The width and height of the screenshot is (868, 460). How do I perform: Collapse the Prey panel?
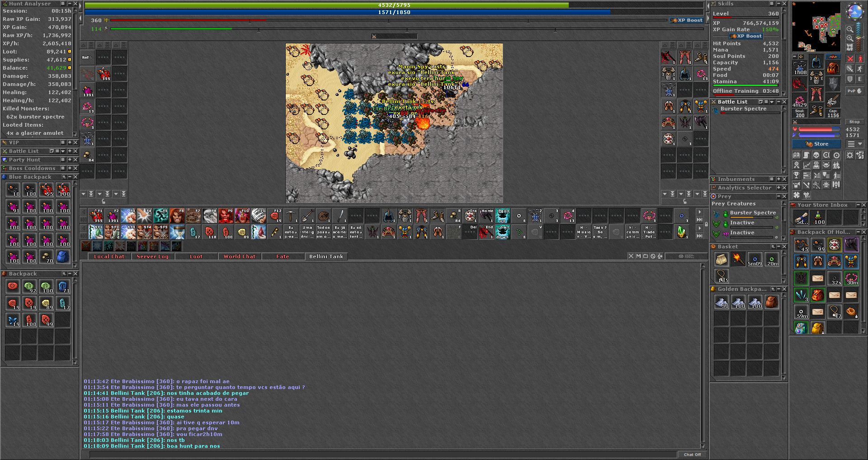click(x=778, y=196)
